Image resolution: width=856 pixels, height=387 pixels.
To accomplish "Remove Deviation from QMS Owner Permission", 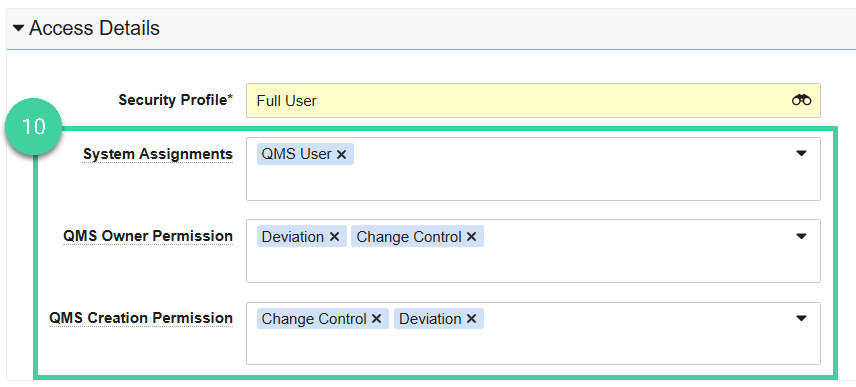I will tap(335, 237).
